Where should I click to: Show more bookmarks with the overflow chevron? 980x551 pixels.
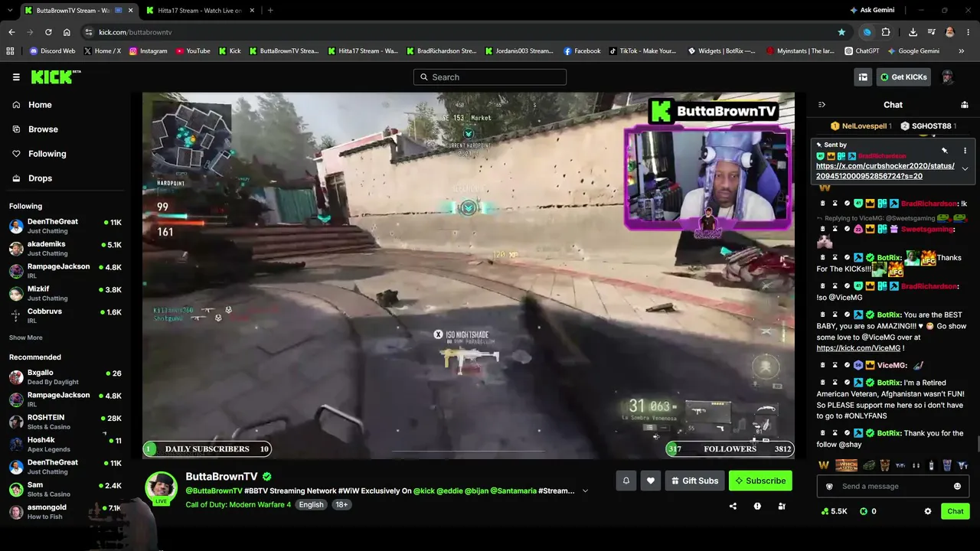click(x=962, y=51)
